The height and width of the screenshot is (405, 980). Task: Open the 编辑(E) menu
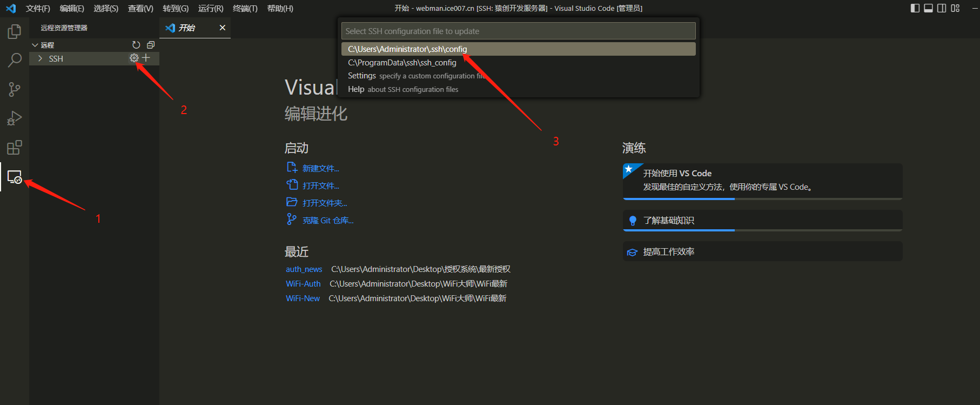point(72,8)
